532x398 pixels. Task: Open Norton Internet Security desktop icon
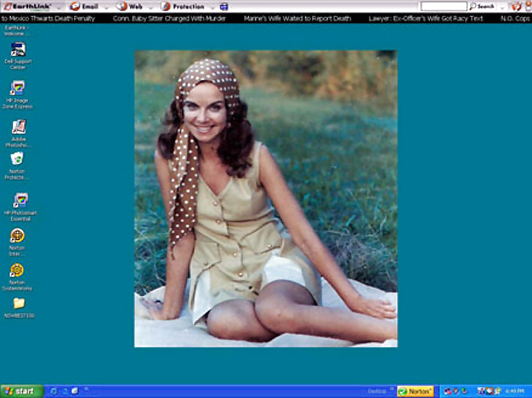click(17, 236)
